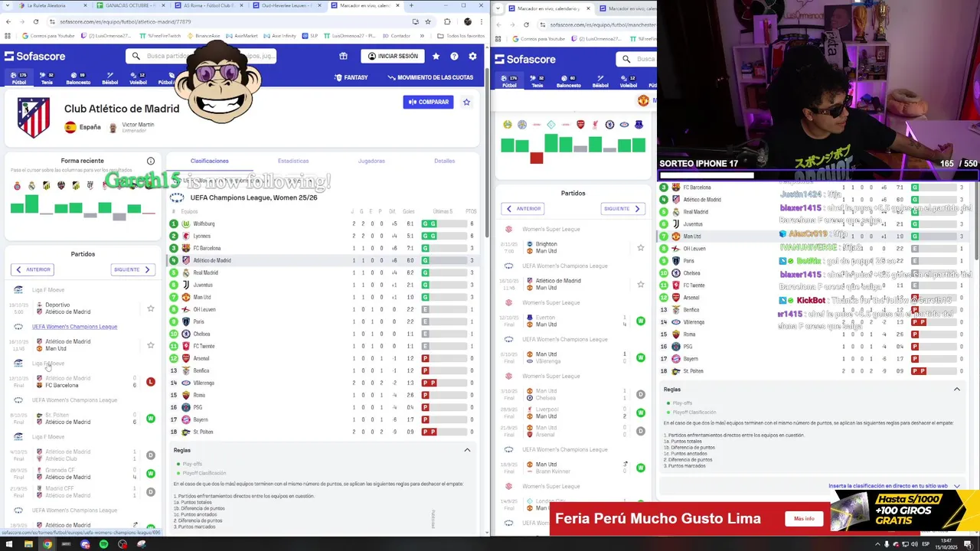Click the Sofascore logo in right window
The image size is (980, 551).
point(525,59)
